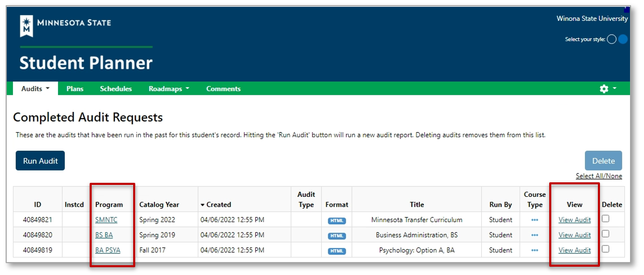Screen dimensions: 644x275
Task: Open course type dots for audit 40849821
Action: coord(534,220)
